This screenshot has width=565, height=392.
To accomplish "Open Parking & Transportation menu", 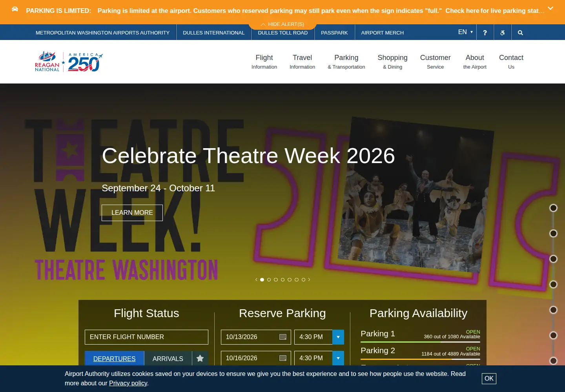I will (x=346, y=62).
